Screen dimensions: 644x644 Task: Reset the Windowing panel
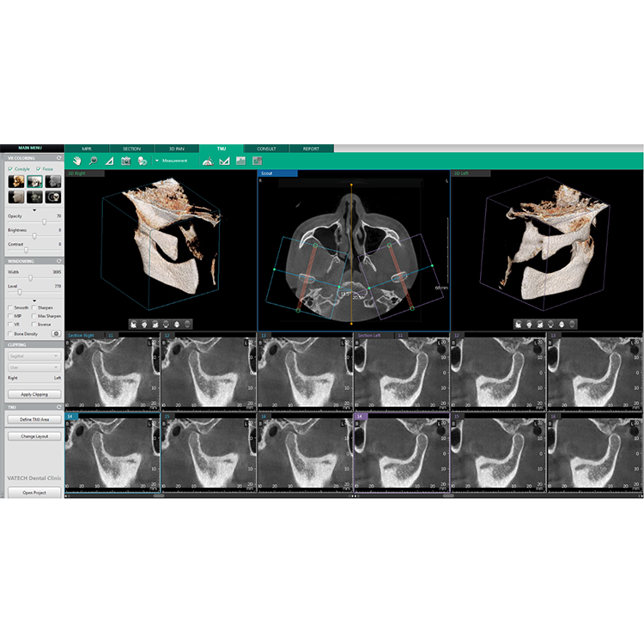(58, 261)
